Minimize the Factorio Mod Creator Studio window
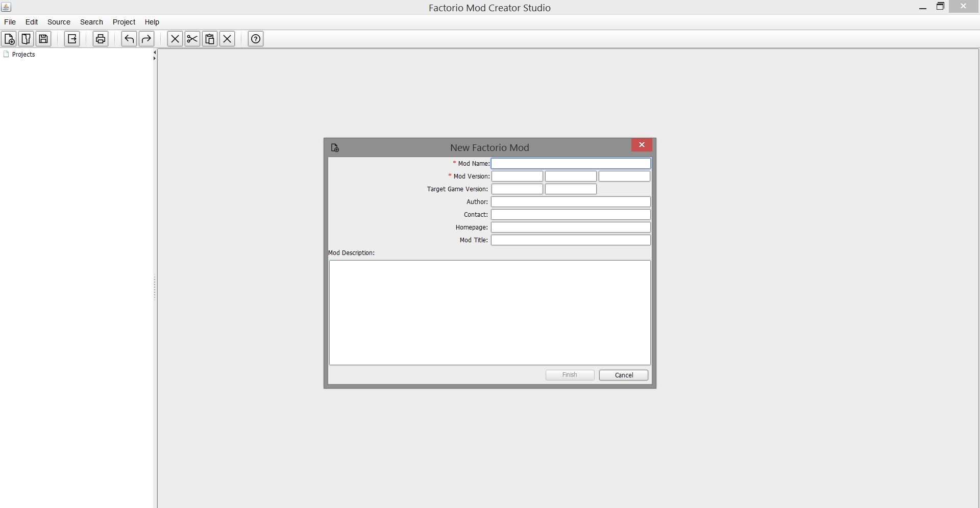Image resolution: width=980 pixels, height=508 pixels. pyautogui.click(x=922, y=7)
